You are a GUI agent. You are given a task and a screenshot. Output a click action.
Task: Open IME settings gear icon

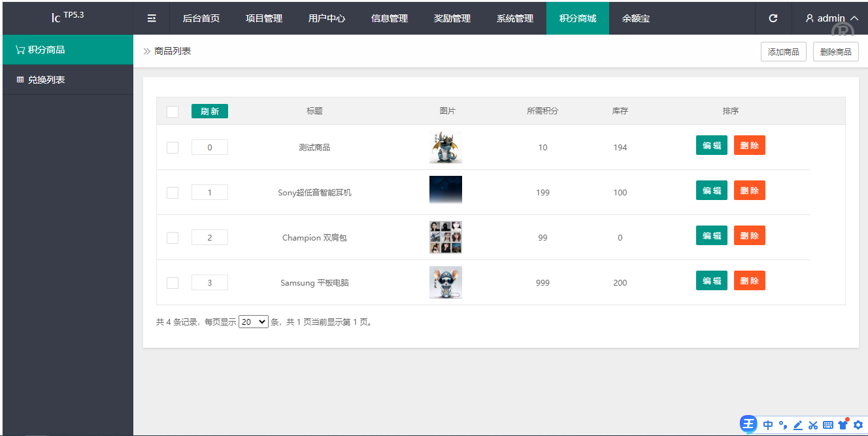[858, 425]
